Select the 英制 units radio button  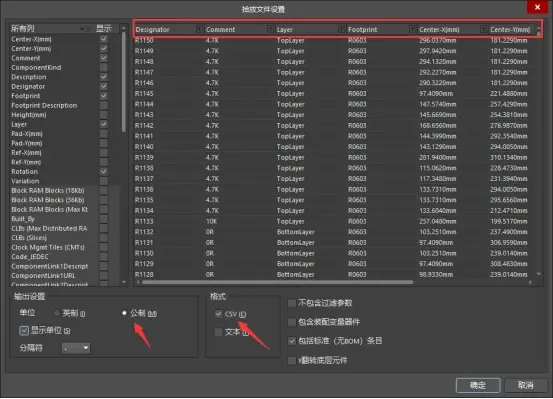[57, 313]
